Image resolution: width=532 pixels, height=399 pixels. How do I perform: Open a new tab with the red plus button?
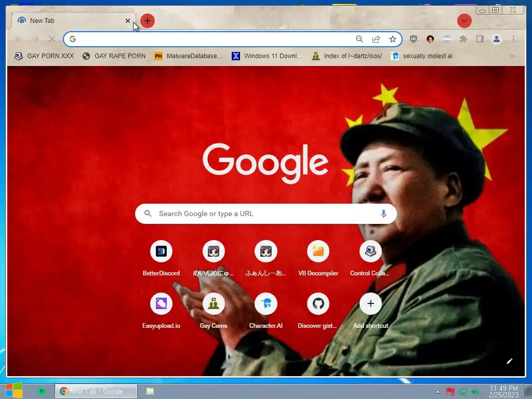coord(147,21)
